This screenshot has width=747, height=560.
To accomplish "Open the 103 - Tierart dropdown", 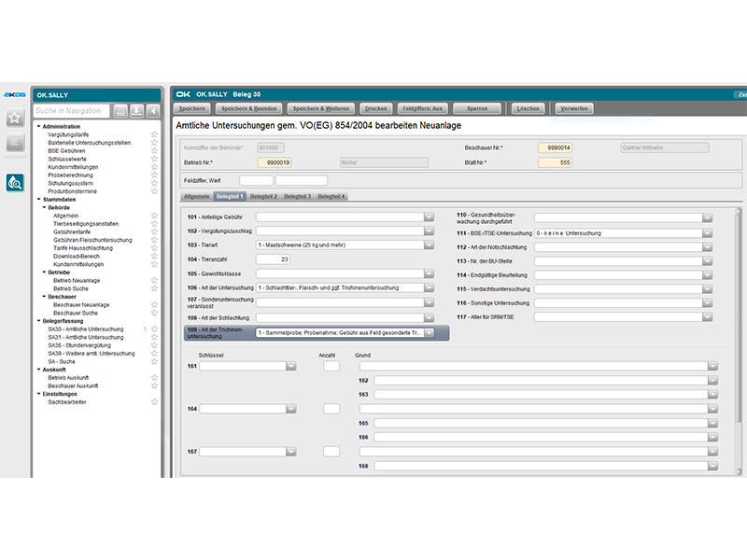I will [x=429, y=245].
